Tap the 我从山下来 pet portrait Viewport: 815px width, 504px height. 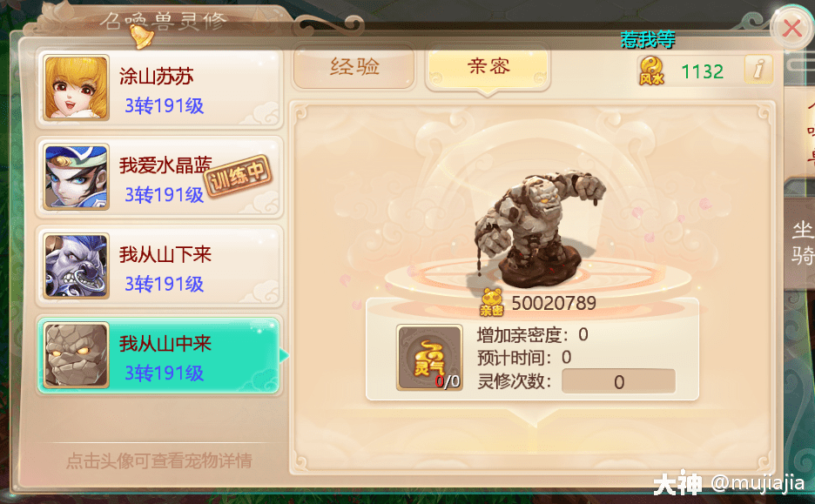pos(77,265)
